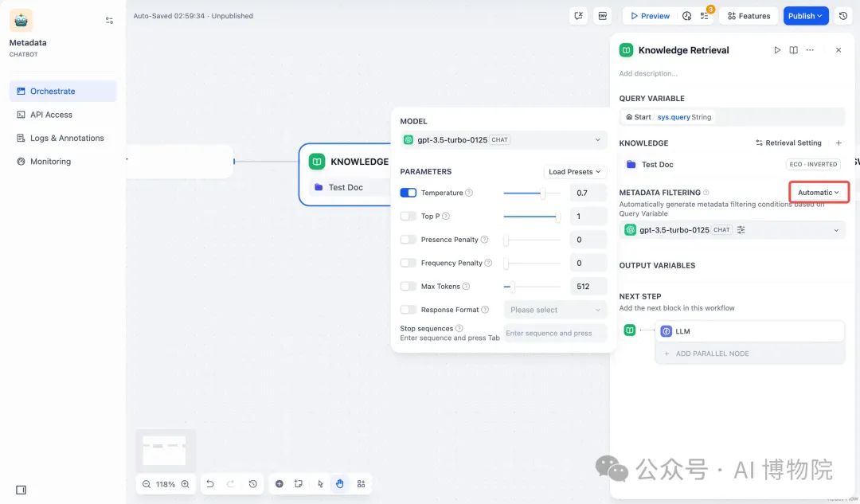Click the Stop sequences input field
860x504 pixels.
555,333
